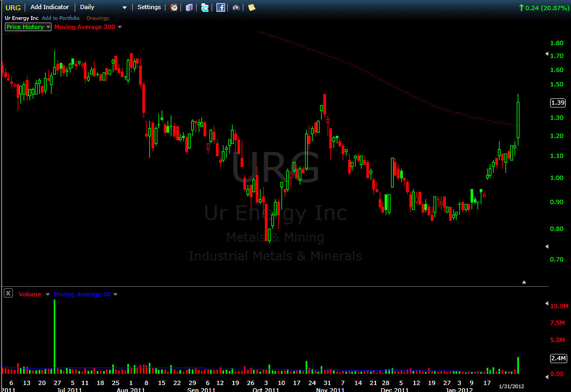Click the volume scale arrow near 10.0M
The image size is (571, 392).
547,303
